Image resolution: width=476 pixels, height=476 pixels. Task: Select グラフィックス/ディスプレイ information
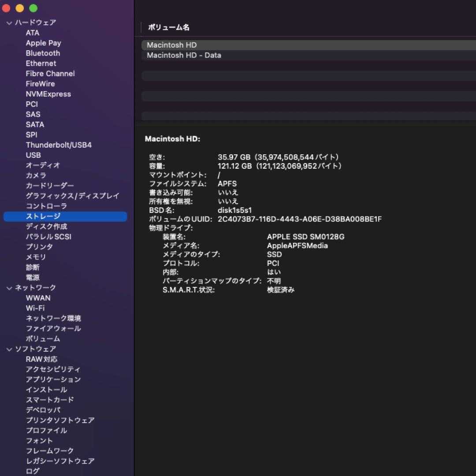point(72,195)
